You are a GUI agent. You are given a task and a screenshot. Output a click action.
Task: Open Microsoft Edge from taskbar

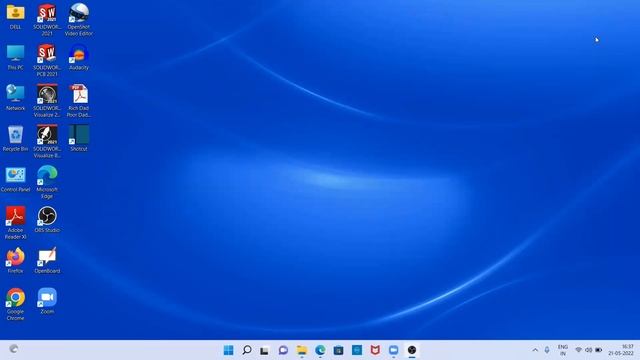(320, 350)
